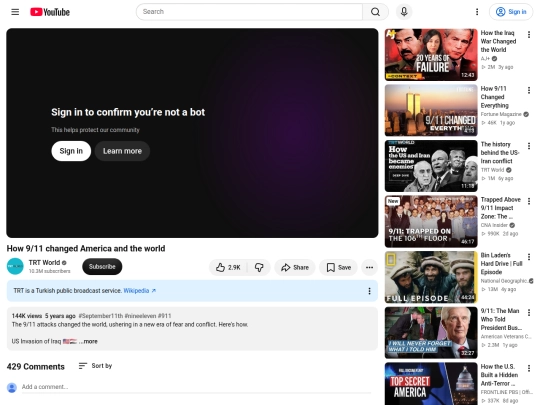Open the Sort by comments dropdown
The height and width of the screenshot is (405, 540).
[x=95, y=366]
